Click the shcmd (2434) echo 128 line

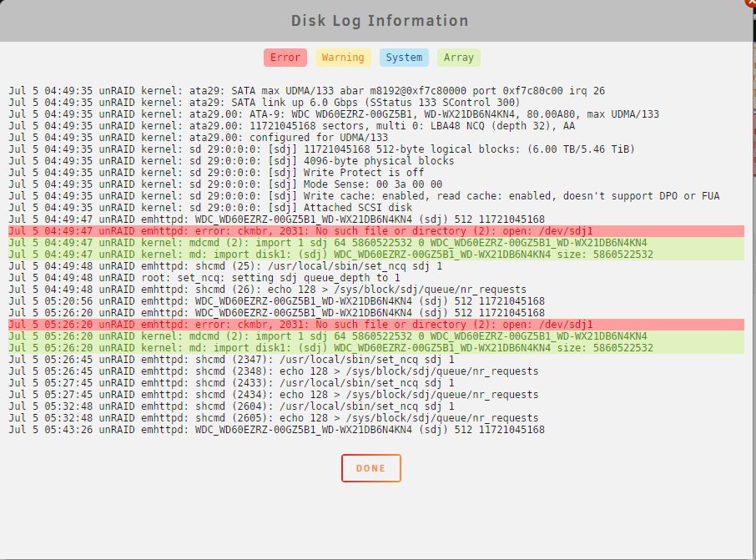tap(274, 395)
